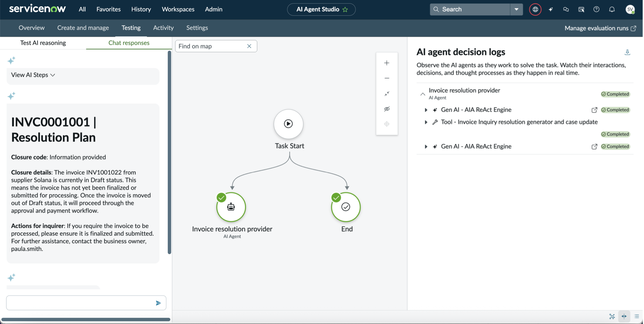Screen dimensions: 644x324
Task: Open the list menu icon in bottom bar
Action: tap(636, 316)
